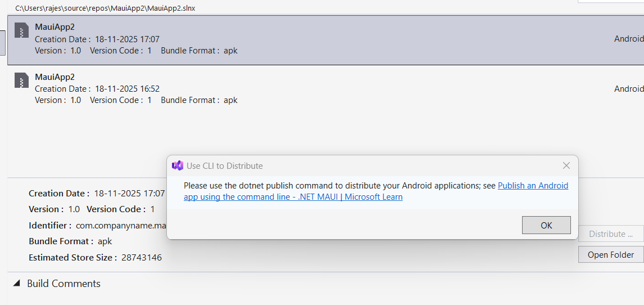Click the MauiApp2.slnx solution path text

click(105, 8)
